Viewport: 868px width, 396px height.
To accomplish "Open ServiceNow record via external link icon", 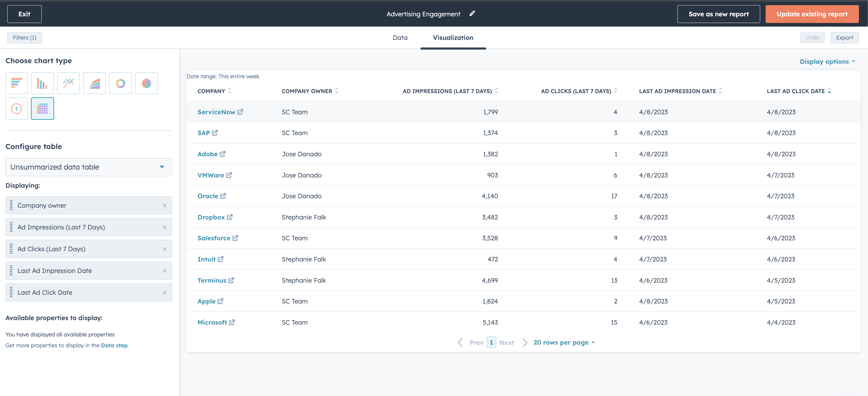I will pos(240,112).
